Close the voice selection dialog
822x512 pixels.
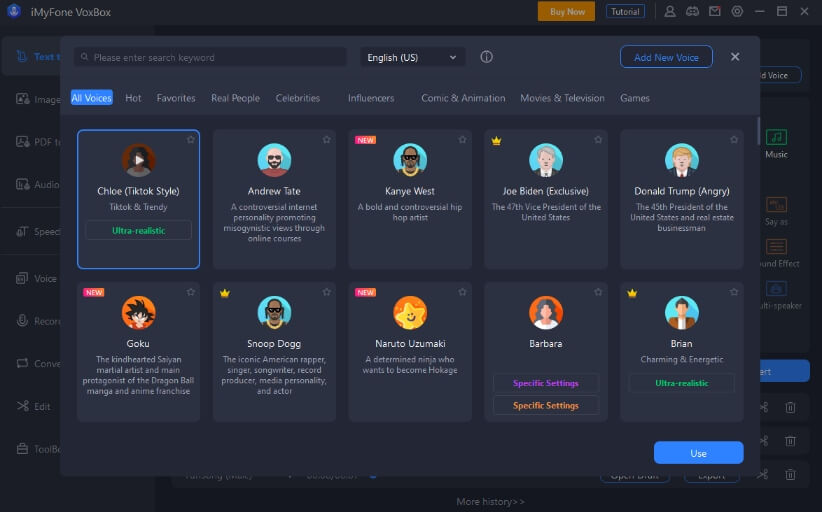[x=735, y=57]
